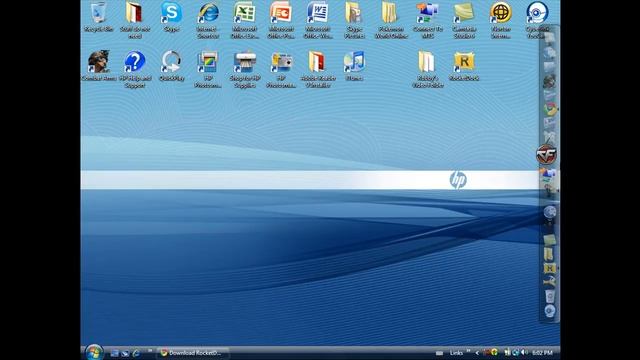640x360 pixels.
Task: Launch Internet Explorer from the desktop
Action: (x=208, y=20)
